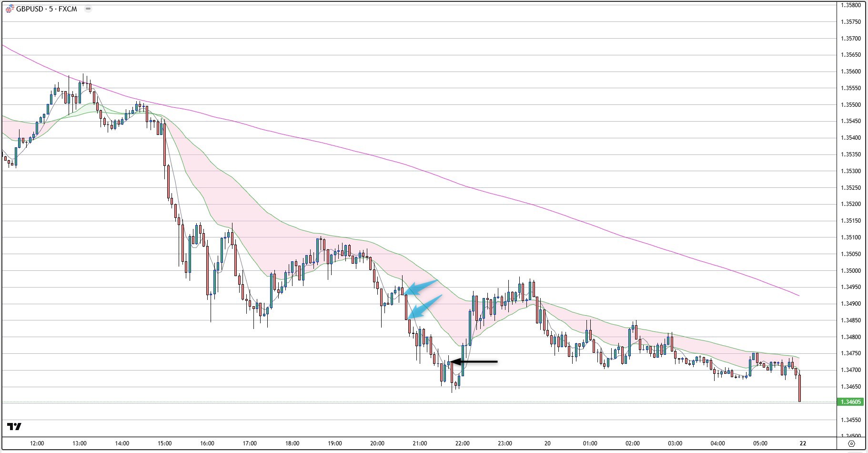Click the 15:00 time axis label
Viewport: 868px width, 453px height.
pyautogui.click(x=164, y=443)
